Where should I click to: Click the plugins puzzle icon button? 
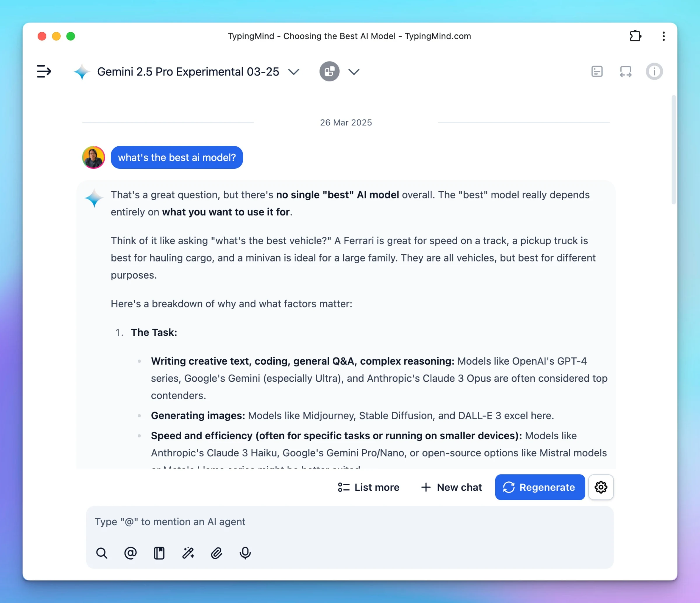[x=329, y=71]
